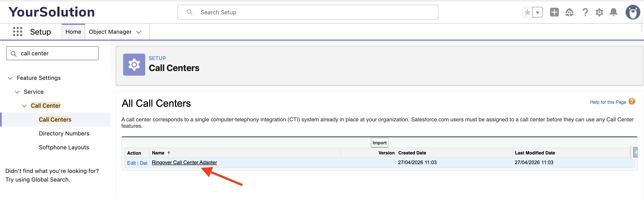Open the Ringover Call Center Adapter link
The height and width of the screenshot is (199, 644).
[184, 163]
